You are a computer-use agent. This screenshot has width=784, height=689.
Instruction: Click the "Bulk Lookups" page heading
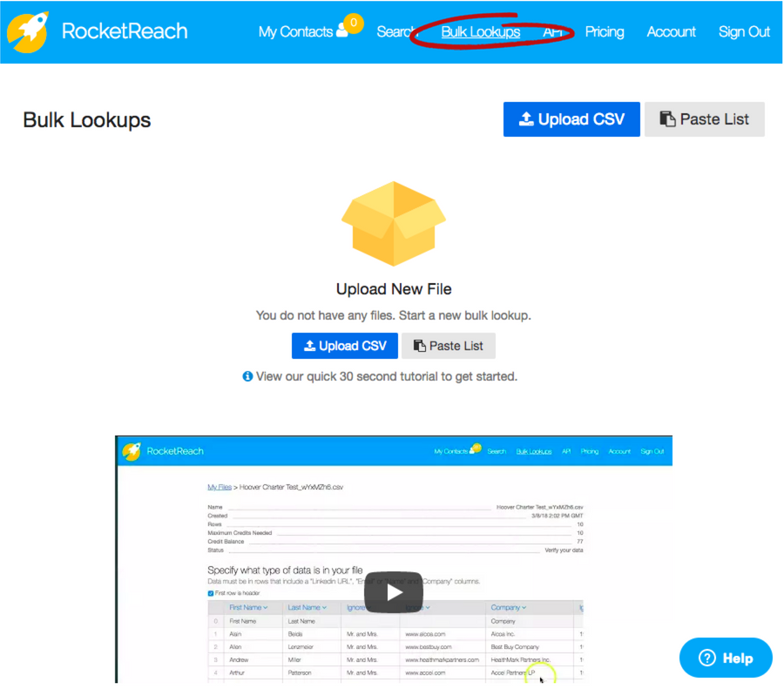(87, 120)
